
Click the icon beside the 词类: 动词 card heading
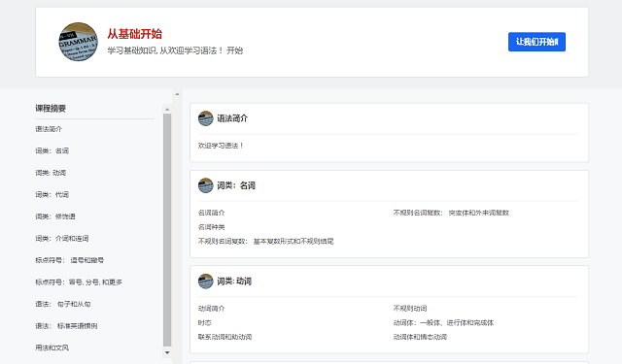click(x=205, y=281)
